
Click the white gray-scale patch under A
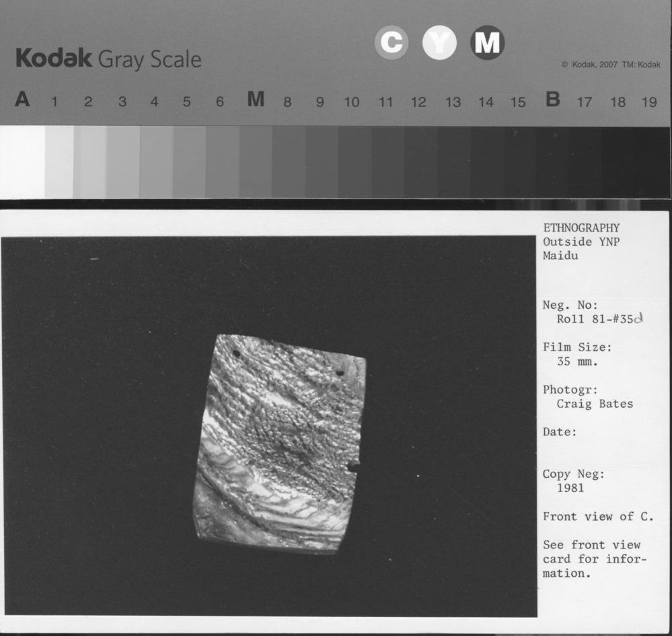click(22, 162)
